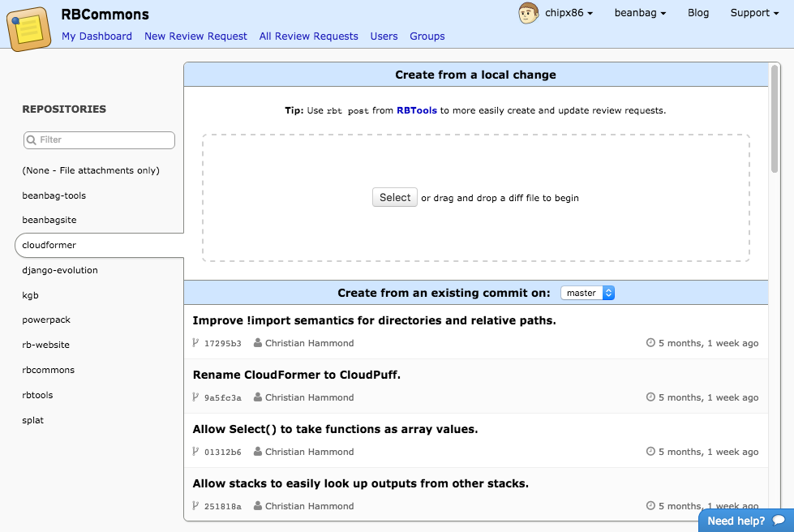Click the vertical scrollbar of the commits panel
This screenshot has width=794, height=532.
click(x=775, y=119)
